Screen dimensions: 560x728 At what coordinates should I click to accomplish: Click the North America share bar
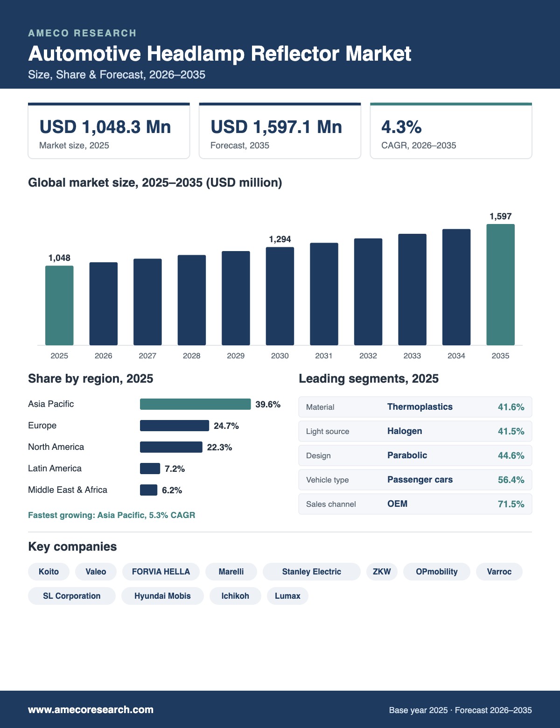[x=171, y=447]
